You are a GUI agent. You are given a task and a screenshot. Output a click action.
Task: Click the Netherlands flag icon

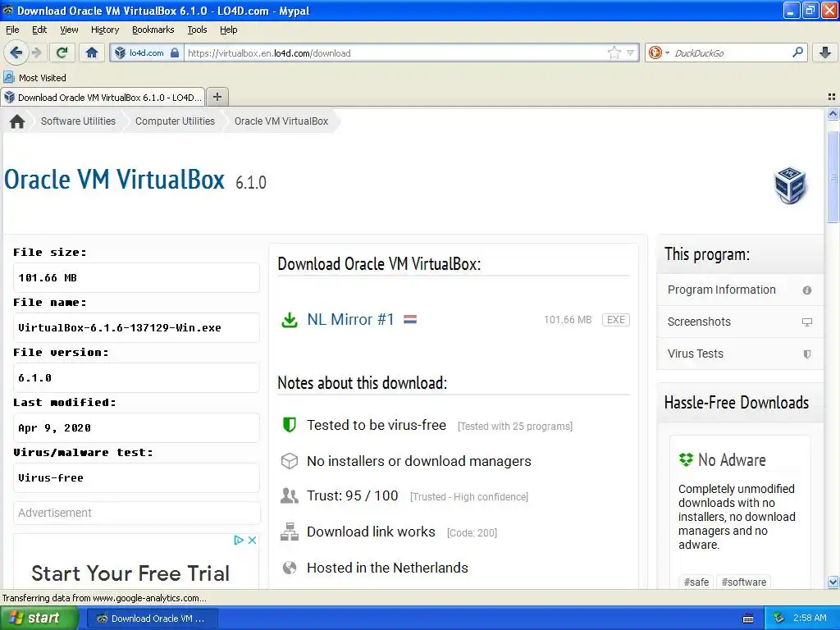[x=410, y=319]
